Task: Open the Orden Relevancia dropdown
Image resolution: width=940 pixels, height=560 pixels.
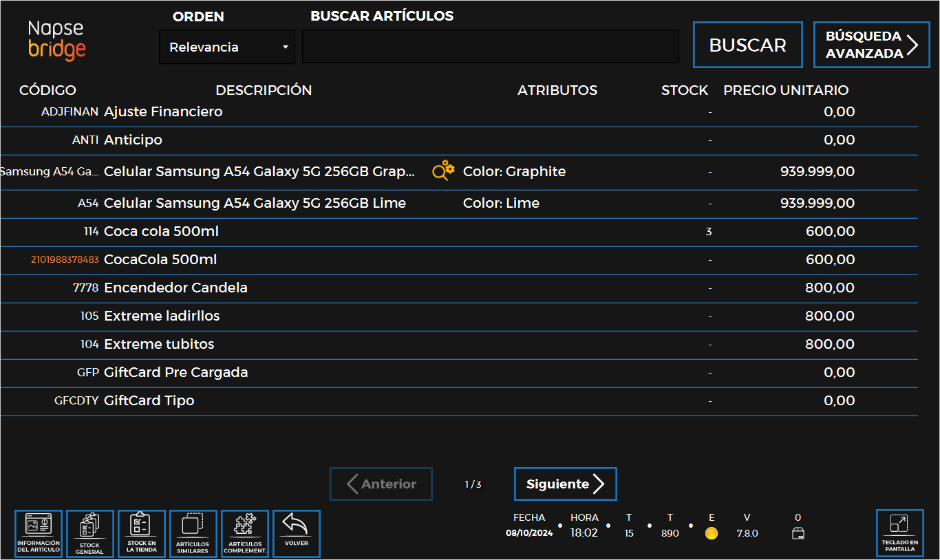Action: point(227,47)
